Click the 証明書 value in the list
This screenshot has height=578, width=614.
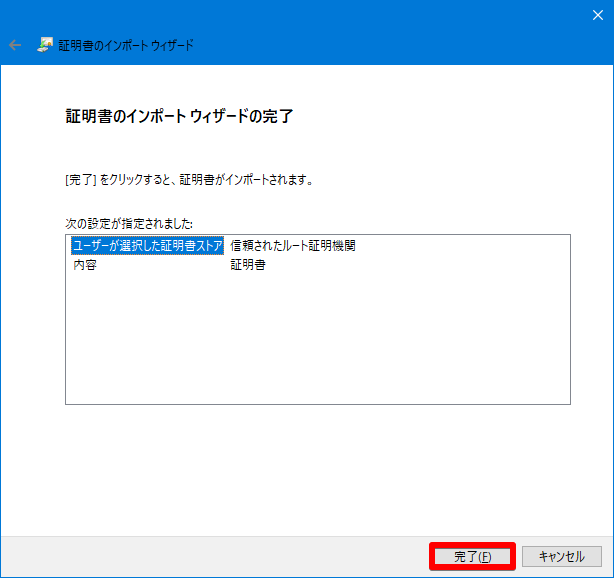247,265
